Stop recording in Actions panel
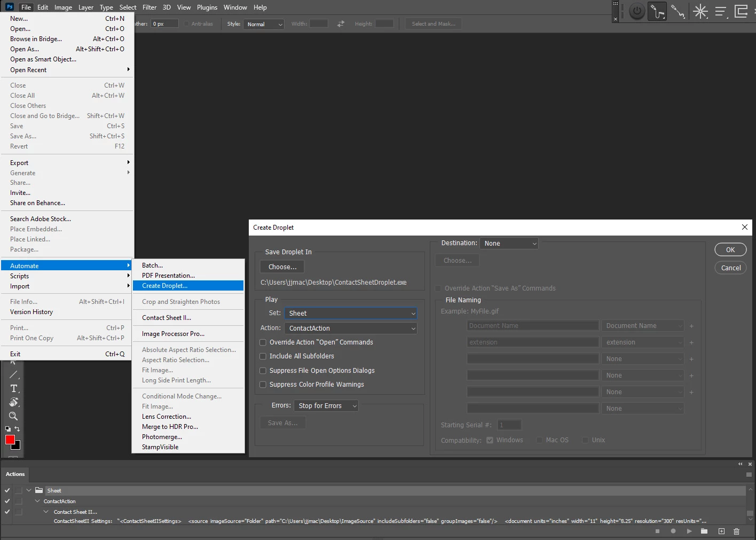This screenshot has height=540, width=756. pyautogui.click(x=658, y=531)
